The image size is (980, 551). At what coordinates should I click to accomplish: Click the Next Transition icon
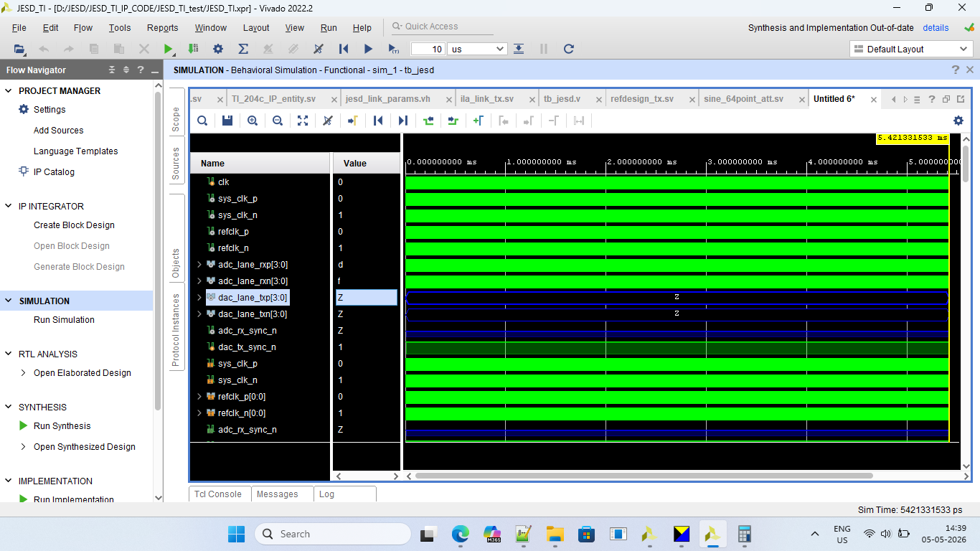pyautogui.click(x=453, y=121)
